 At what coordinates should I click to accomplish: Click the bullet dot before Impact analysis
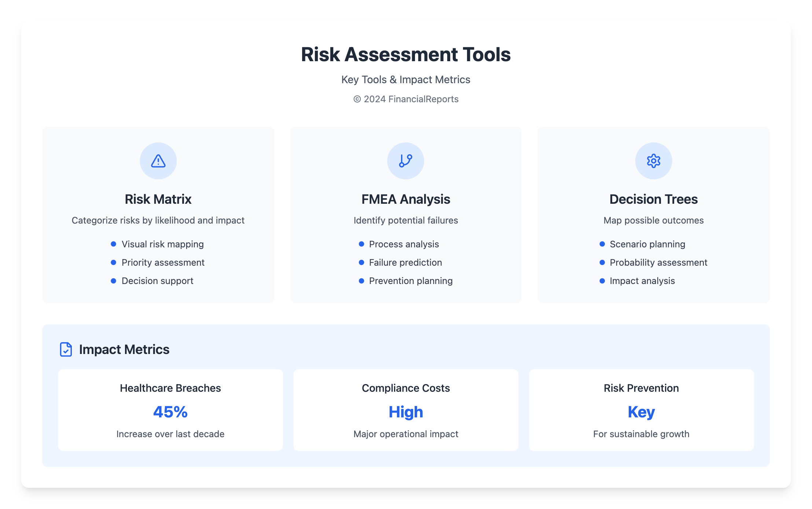tap(602, 281)
